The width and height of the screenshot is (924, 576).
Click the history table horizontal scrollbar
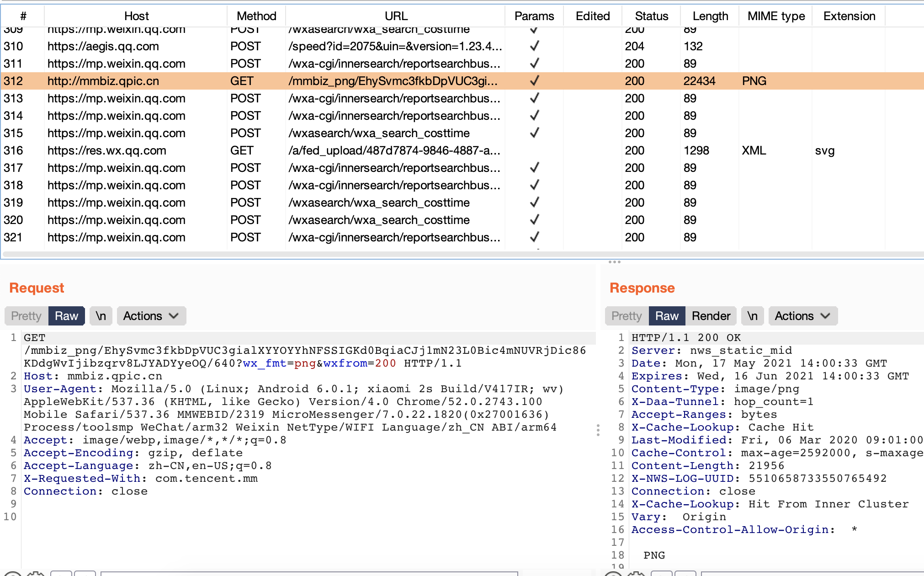(457, 254)
